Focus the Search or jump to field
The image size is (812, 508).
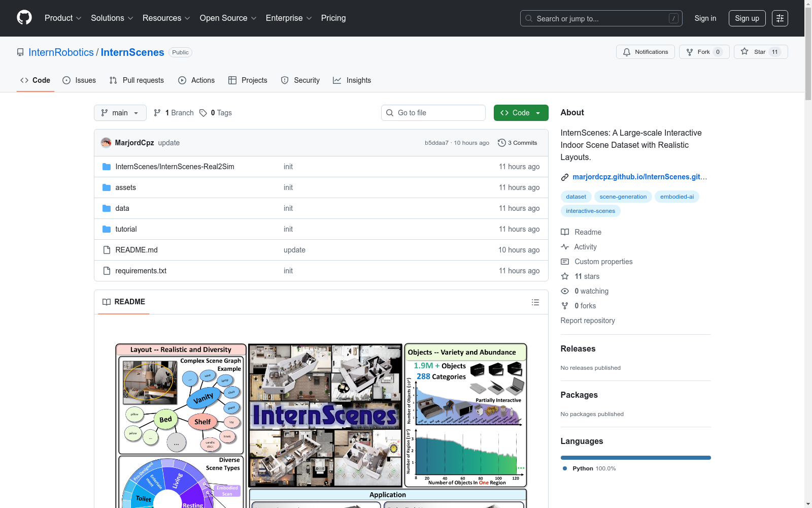tap(601, 18)
